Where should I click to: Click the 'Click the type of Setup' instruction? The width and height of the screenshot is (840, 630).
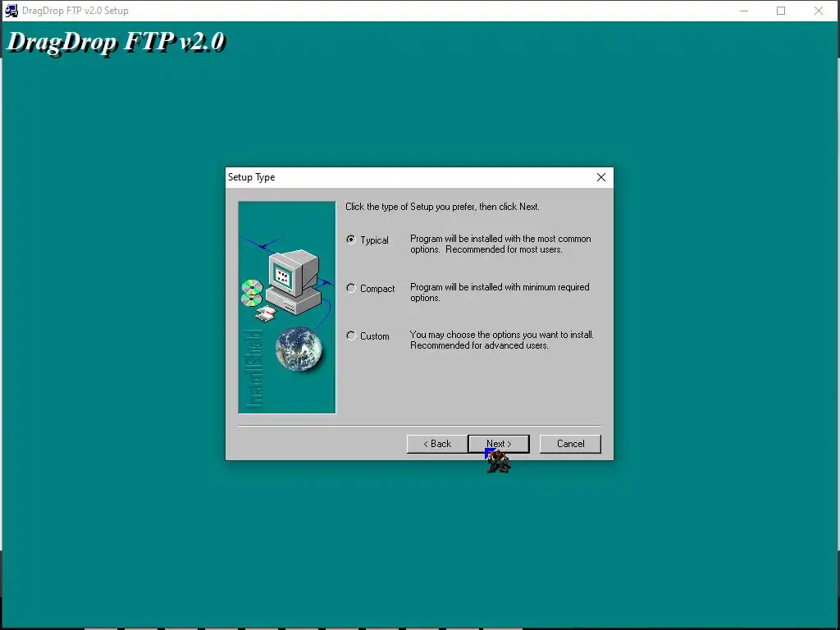point(442,207)
